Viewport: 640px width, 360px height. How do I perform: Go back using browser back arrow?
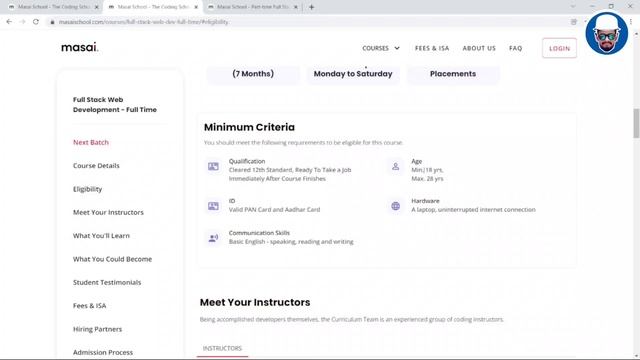click(x=9, y=22)
